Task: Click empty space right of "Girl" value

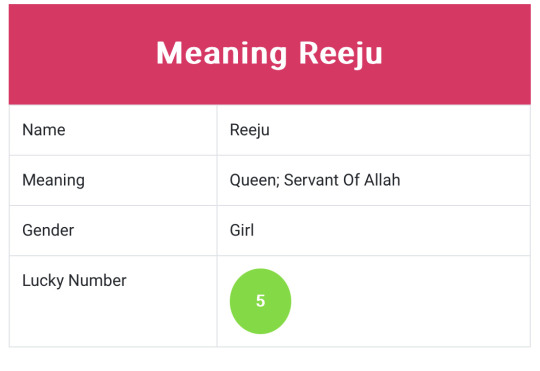Action: tap(393, 230)
